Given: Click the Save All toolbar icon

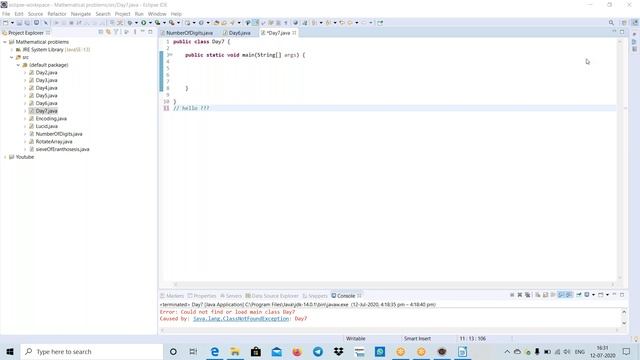Looking at the screenshot, I should pyautogui.click(x=27, y=23).
